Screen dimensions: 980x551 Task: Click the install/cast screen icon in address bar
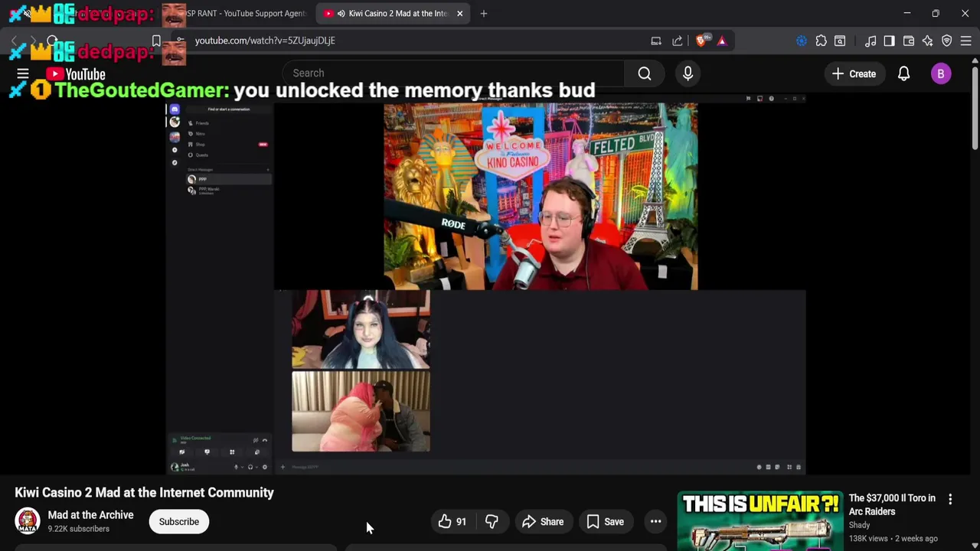[x=656, y=41]
